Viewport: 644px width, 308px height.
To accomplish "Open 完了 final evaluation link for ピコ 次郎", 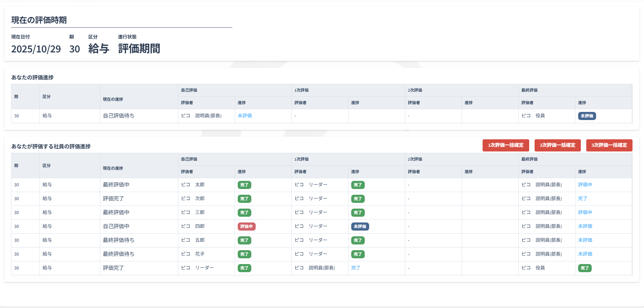I will [x=583, y=198].
